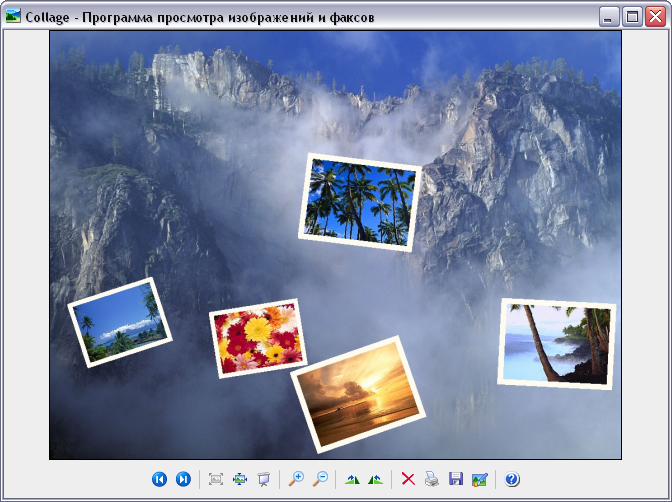Click the palm trees photo in collage
This screenshot has height=502, width=672.
(360, 202)
